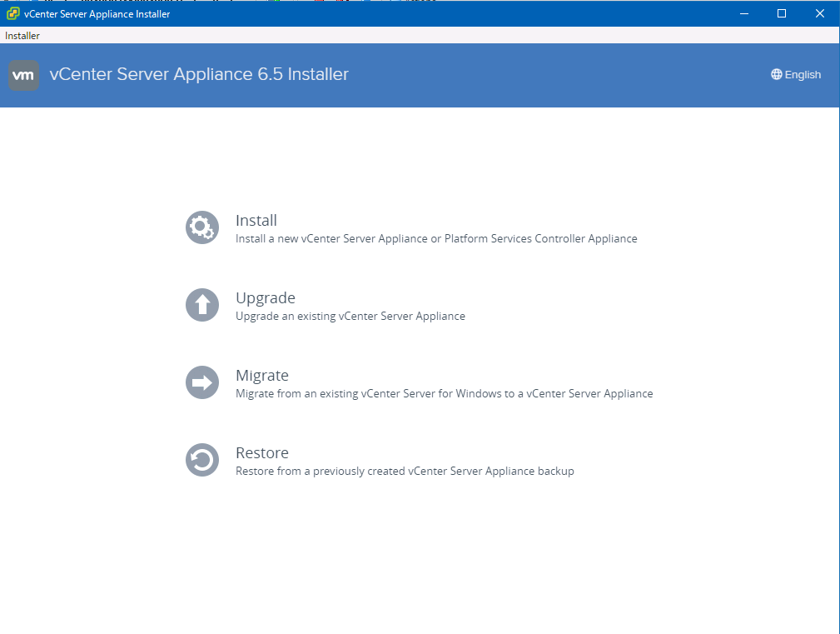Screen dimensions: 840x634
Task: Click "Upgrade an existing vCenter Server Appliance" text
Action: pyautogui.click(x=350, y=317)
